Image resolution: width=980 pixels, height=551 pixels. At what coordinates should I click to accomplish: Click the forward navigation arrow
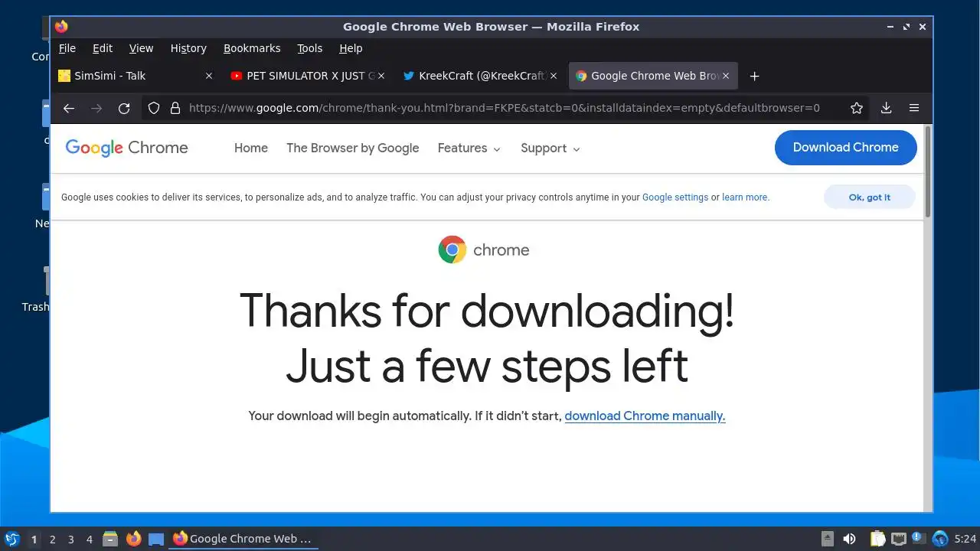96,108
